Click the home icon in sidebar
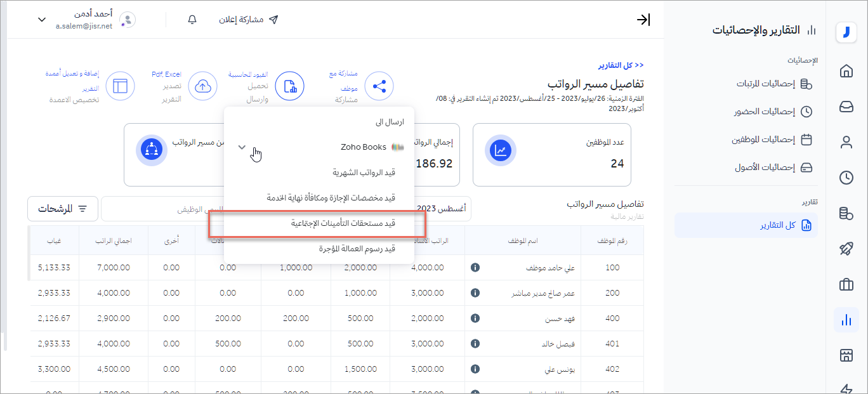 [846, 71]
